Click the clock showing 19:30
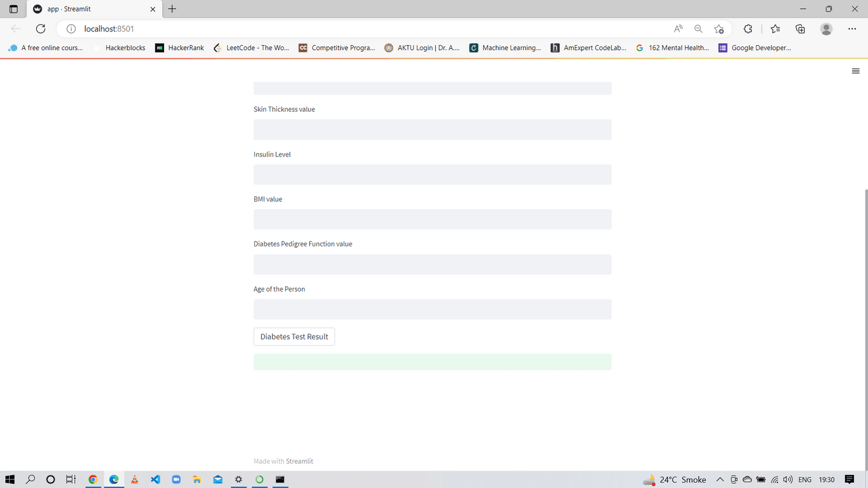Viewport: 868px width, 488px height. tap(827, 480)
